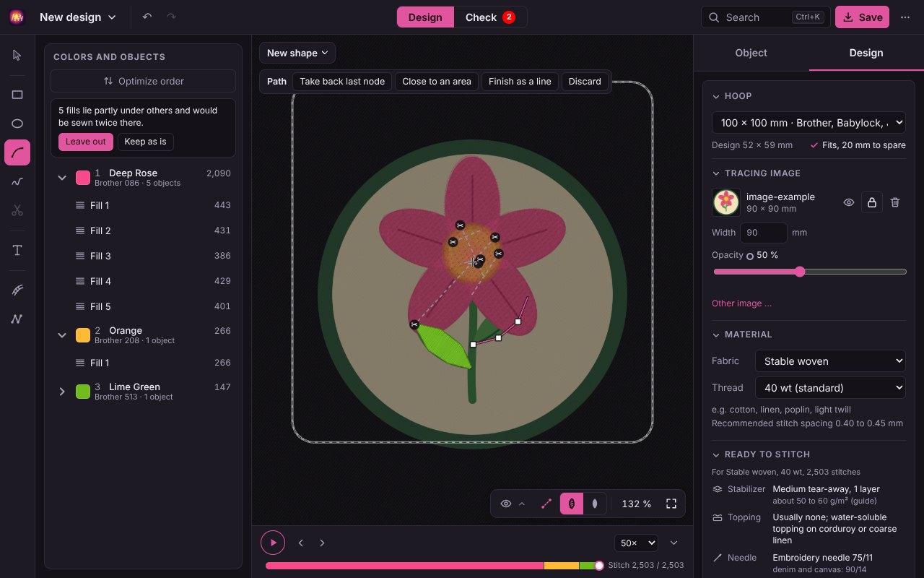924x578 pixels.
Task: Redo the last undone action
Action: (x=171, y=17)
